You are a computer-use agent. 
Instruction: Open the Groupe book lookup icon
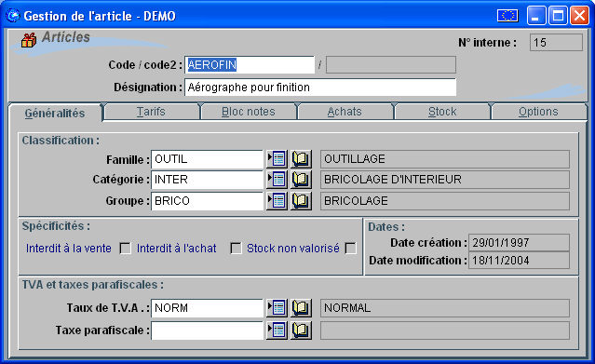(301, 201)
